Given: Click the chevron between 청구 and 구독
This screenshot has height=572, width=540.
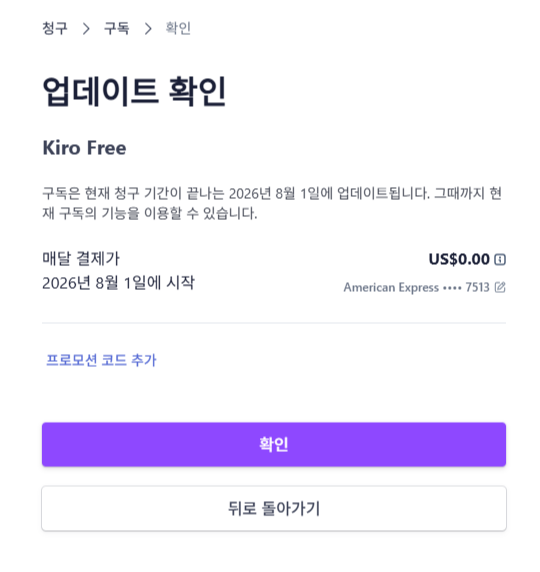Looking at the screenshot, I should (86, 28).
